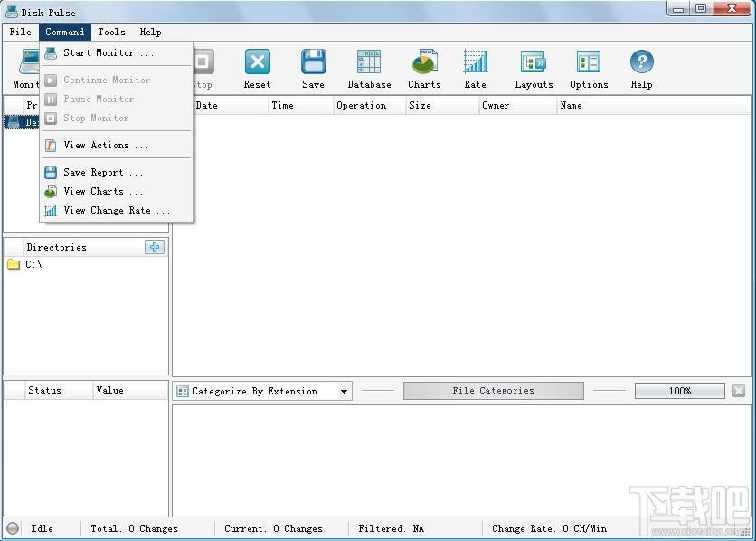Click the 100% progress bar

pos(679,391)
